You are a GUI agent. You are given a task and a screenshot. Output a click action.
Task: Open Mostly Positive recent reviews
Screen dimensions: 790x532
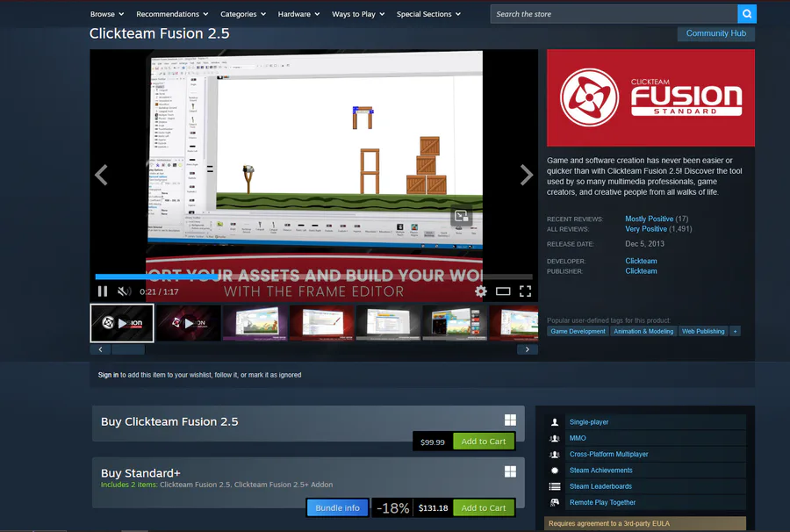[649, 219]
